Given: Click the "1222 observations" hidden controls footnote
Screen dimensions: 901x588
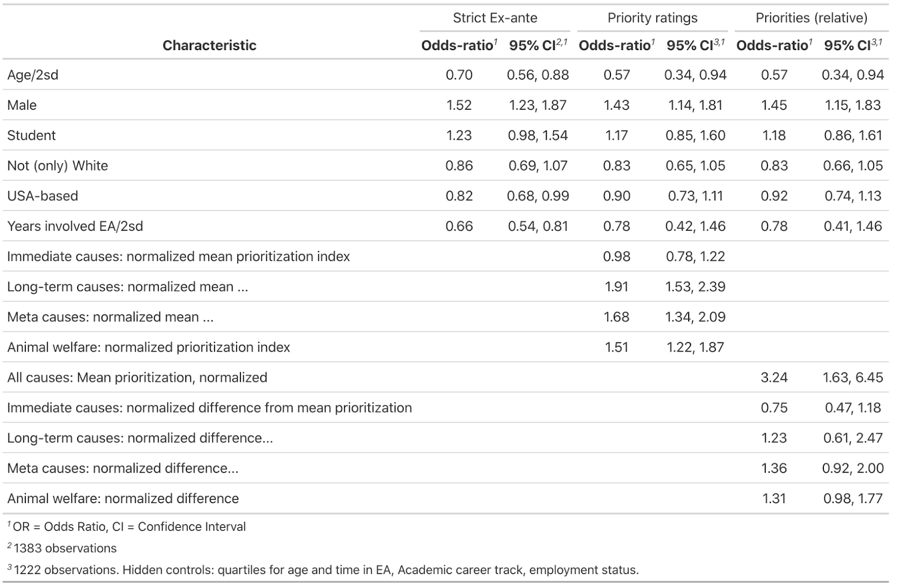Looking at the screenshot, I should pyautogui.click(x=325, y=570).
